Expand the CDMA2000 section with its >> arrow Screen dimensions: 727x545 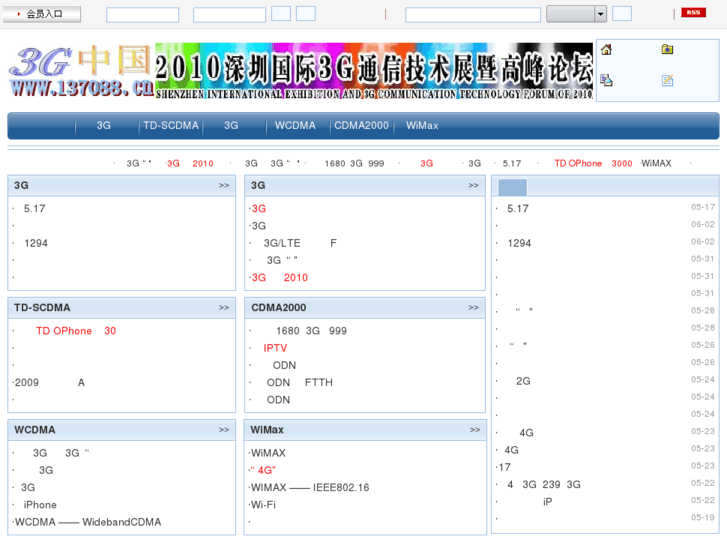(x=473, y=308)
